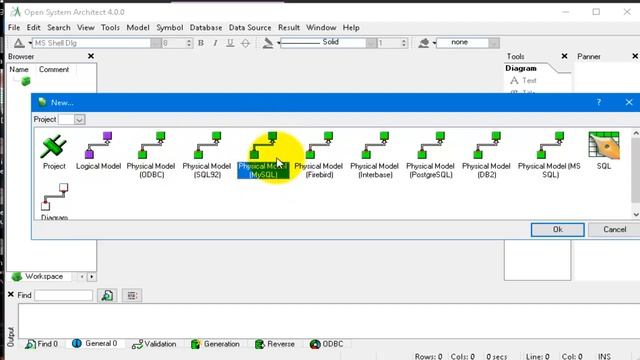Open the Data Source menu
Image resolution: width=640 pixels, height=360 pixels.
250,28
